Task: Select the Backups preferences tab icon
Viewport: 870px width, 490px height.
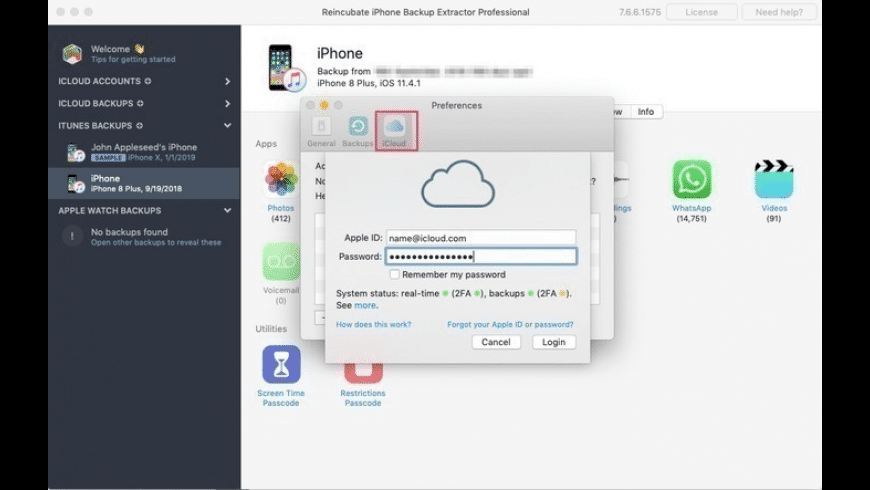Action: (x=358, y=126)
